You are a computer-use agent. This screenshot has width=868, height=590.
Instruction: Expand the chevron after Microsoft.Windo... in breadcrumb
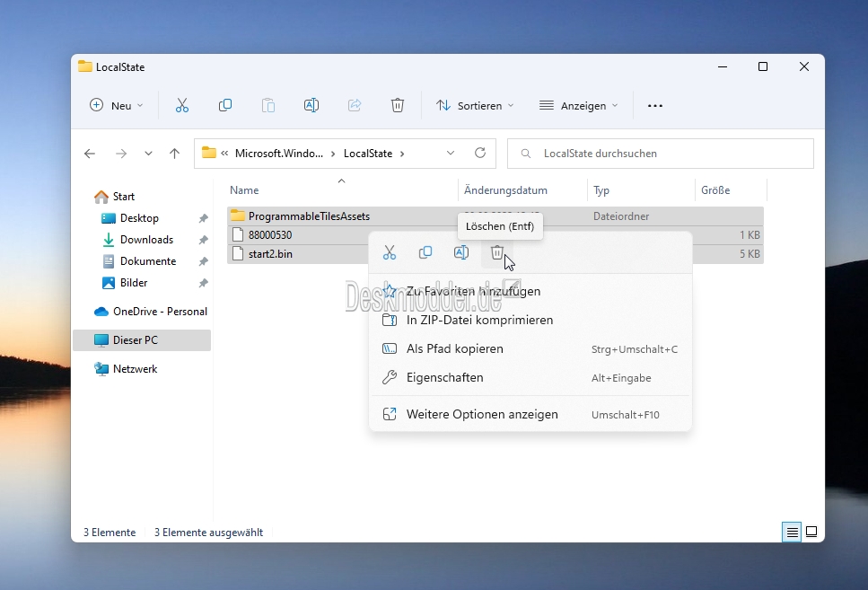point(333,154)
